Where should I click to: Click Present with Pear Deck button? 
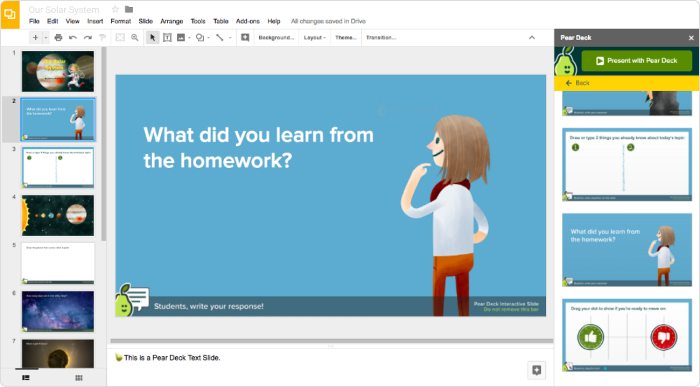[x=637, y=61]
